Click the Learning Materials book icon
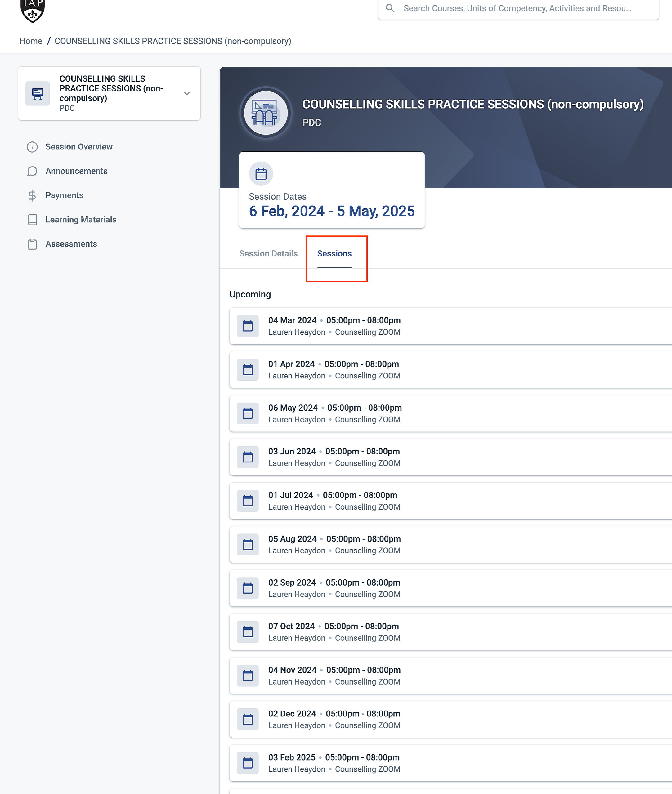This screenshot has width=672, height=794. pos(32,220)
